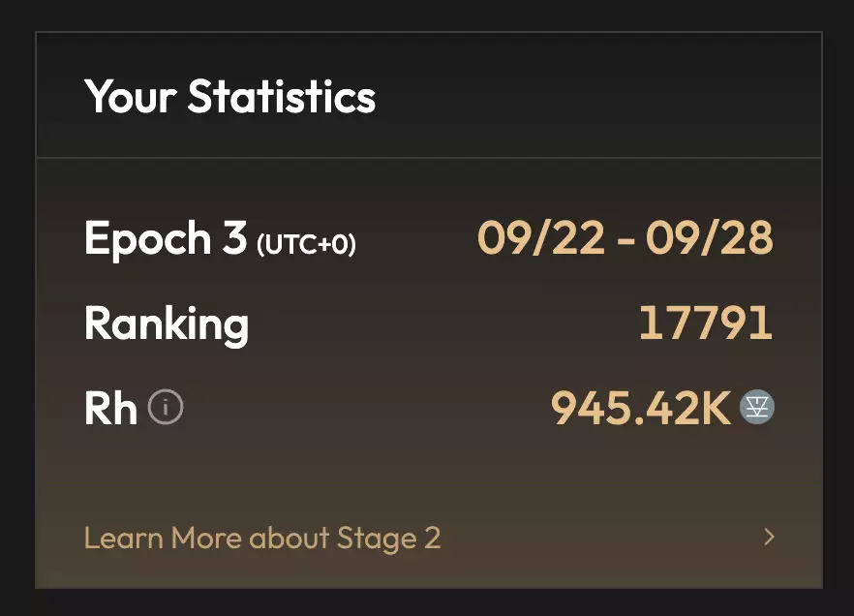Click the Rh token coin icon
Image resolution: width=854 pixels, height=616 pixels.
pos(757,408)
